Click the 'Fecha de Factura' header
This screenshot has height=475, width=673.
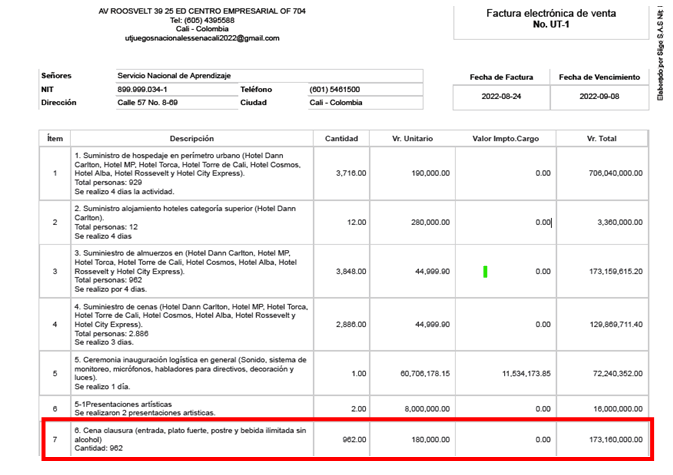(501, 77)
